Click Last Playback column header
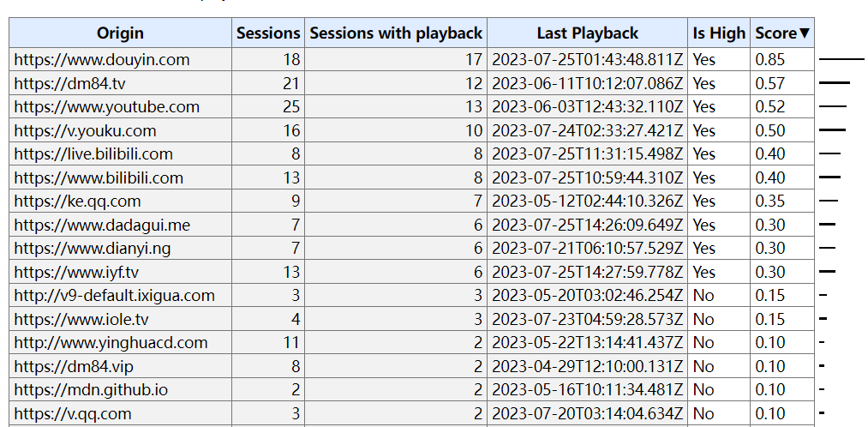 (587, 33)
